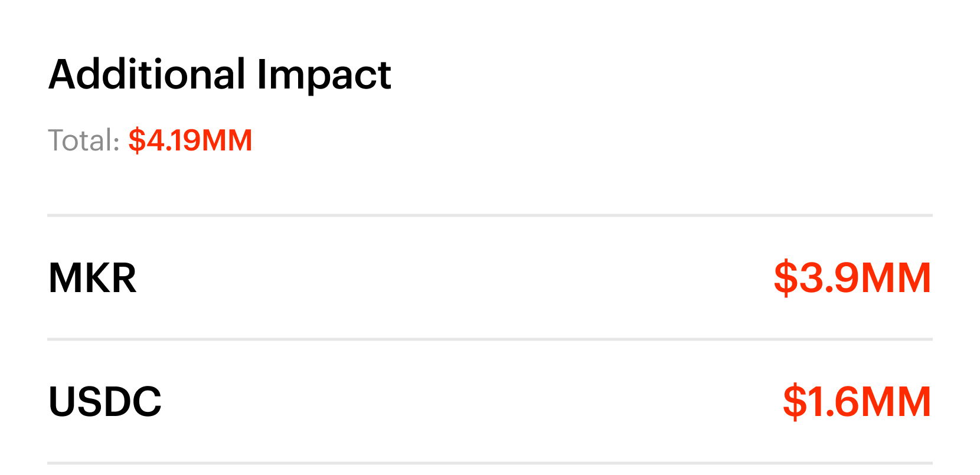Image resolution: width=980 pixels, height=475 pixels.
Task: Click empty space in the USDC row
Action: [x=472, y=402]
